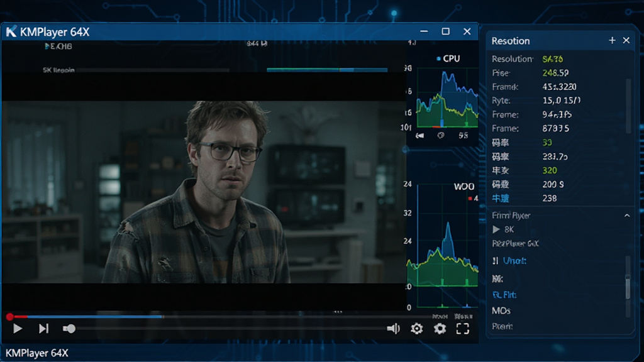Click the lower scrollbar thumb in side panel
The image size is (644, 362).
(628, 287)
